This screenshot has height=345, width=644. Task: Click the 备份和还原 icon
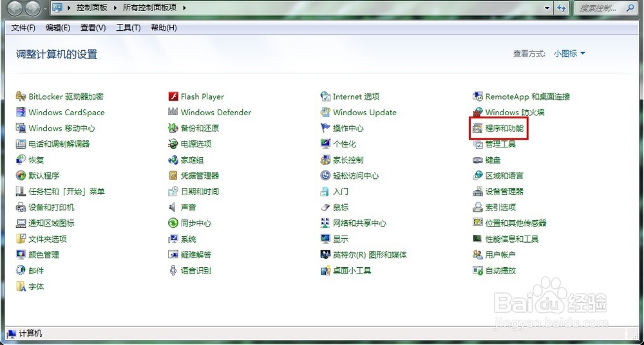pos(173,128)
